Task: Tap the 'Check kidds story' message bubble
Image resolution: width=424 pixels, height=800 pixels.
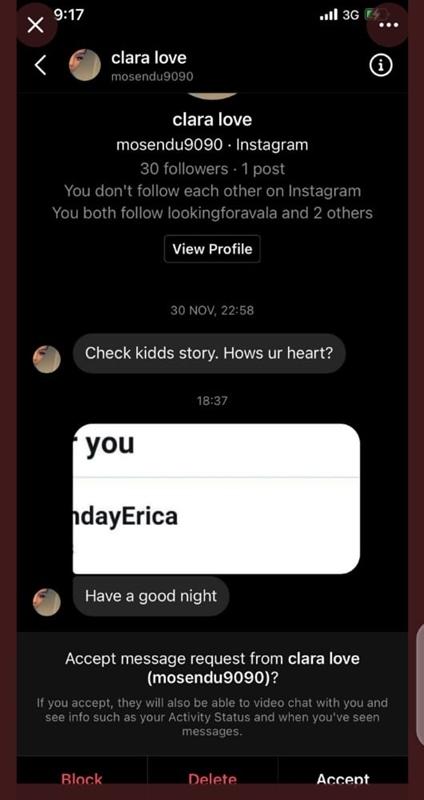Action: pyautogui.click(x=209, y=353)
